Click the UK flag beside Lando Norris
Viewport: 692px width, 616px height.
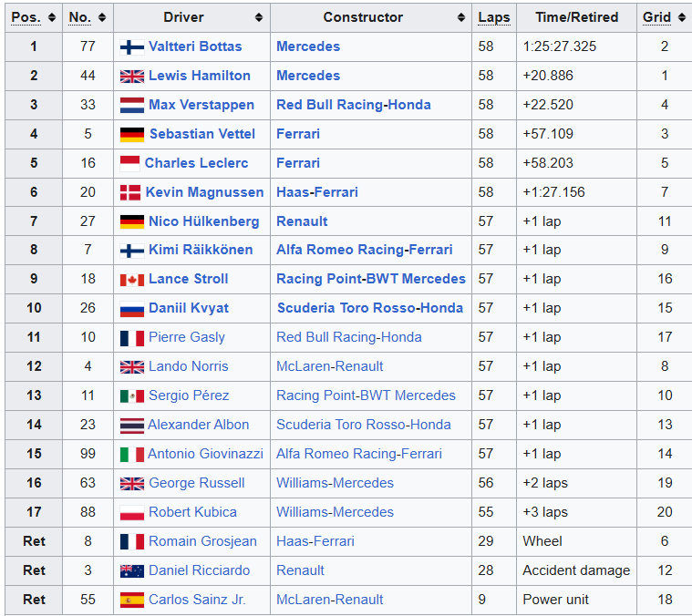[x=132, y=367]
